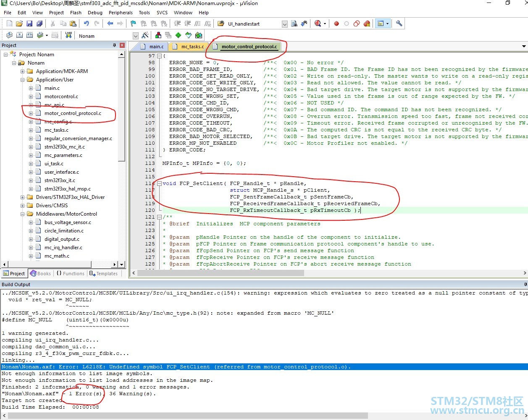The height and width of the screenshot is (420, 528).
Task: Open the editor tab list dropdown arrow
Action: tap(524, 46)
